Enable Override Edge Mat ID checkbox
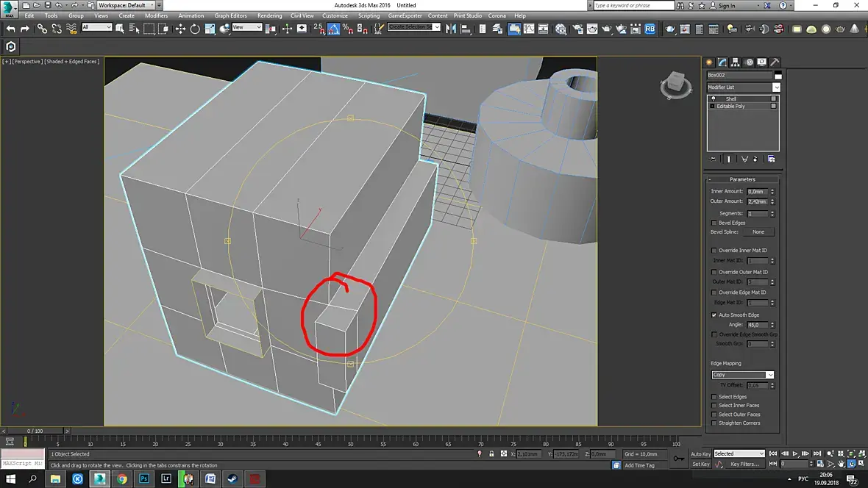Image resolution: width=868 pixels, height=488 pixels. [714, 293]
